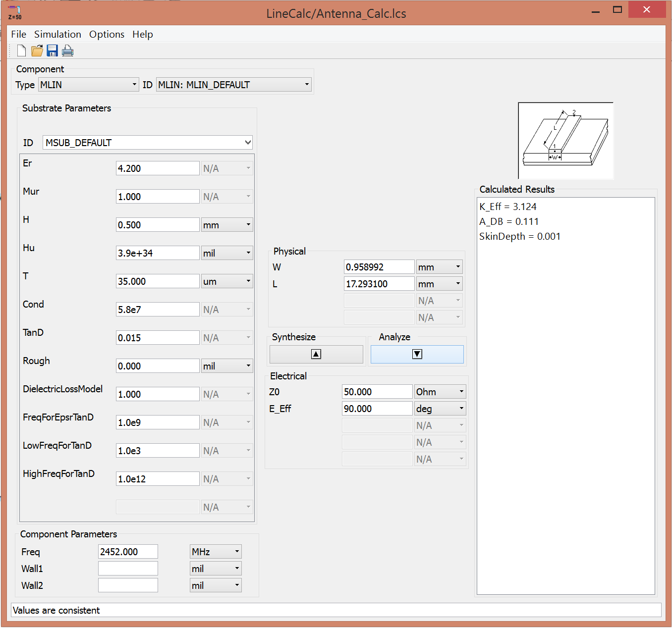Click the LowFreqForTanD field 1.0e3
This screenshot has height=628, width=672.
pos(158,451)
